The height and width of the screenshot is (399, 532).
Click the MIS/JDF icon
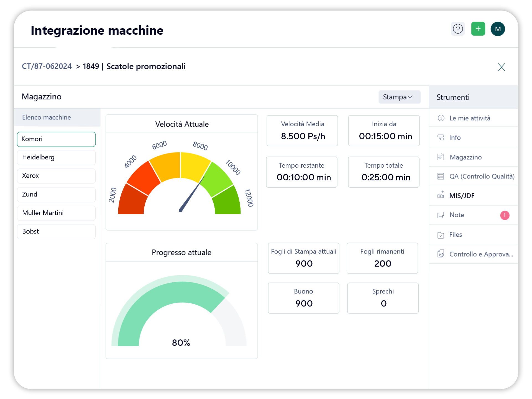[x=441, y=195]
